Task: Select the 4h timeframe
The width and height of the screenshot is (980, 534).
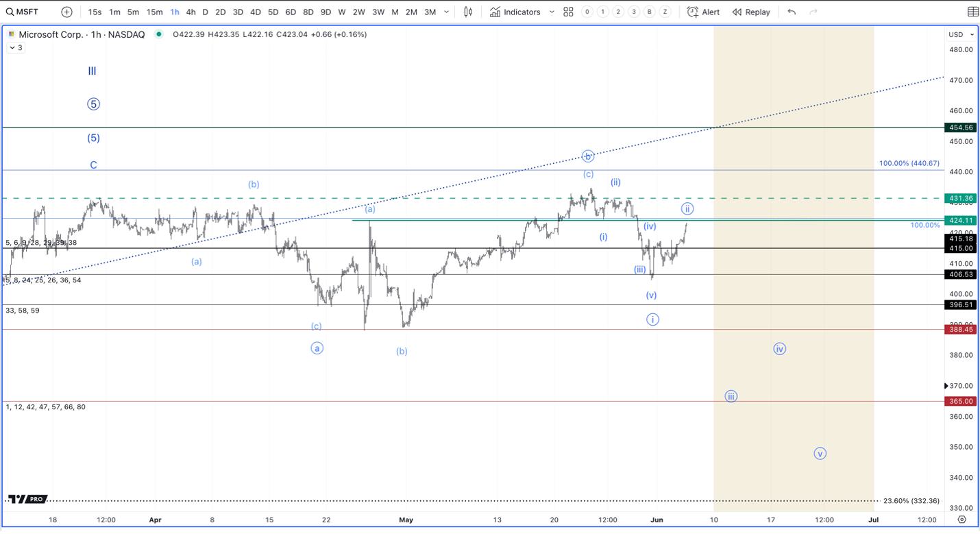Action: 191,12
